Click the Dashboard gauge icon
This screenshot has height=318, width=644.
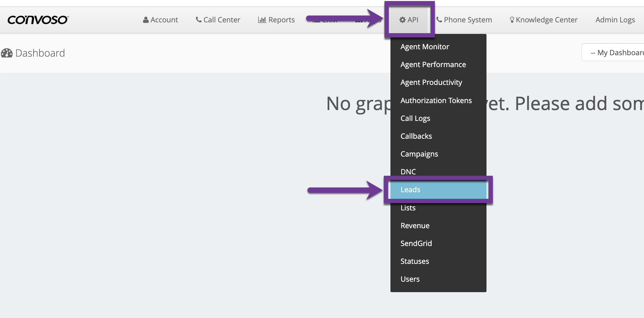point(7,53)
